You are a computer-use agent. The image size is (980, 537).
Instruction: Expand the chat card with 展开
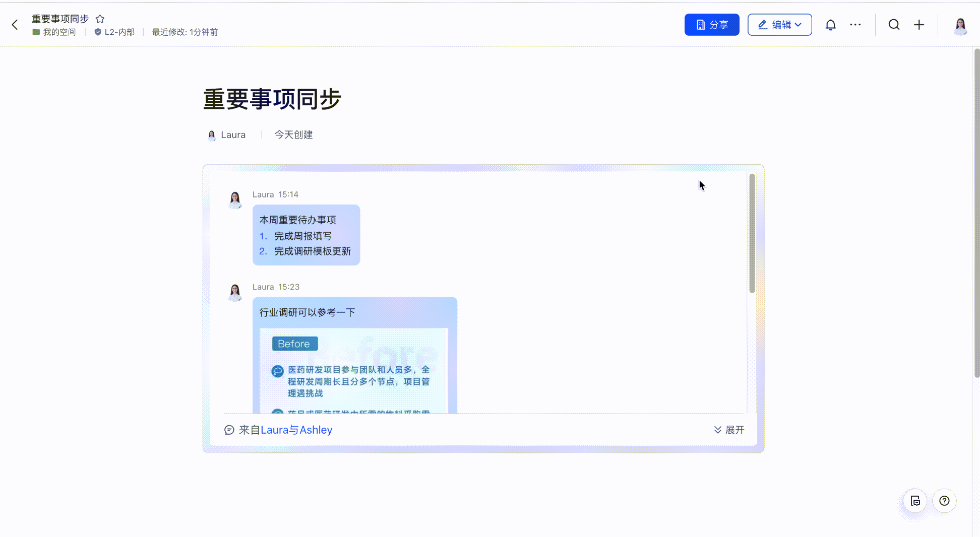[729, 430]
